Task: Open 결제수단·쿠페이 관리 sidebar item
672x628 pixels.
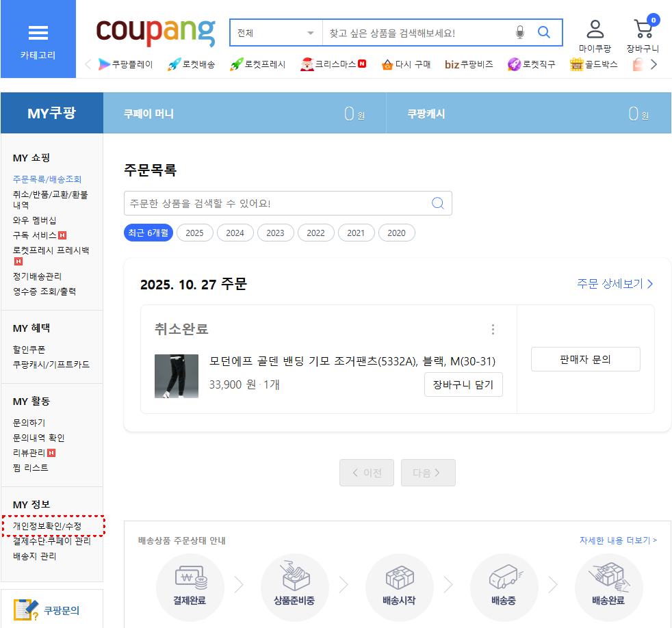Action: click(x=51, y=541)
